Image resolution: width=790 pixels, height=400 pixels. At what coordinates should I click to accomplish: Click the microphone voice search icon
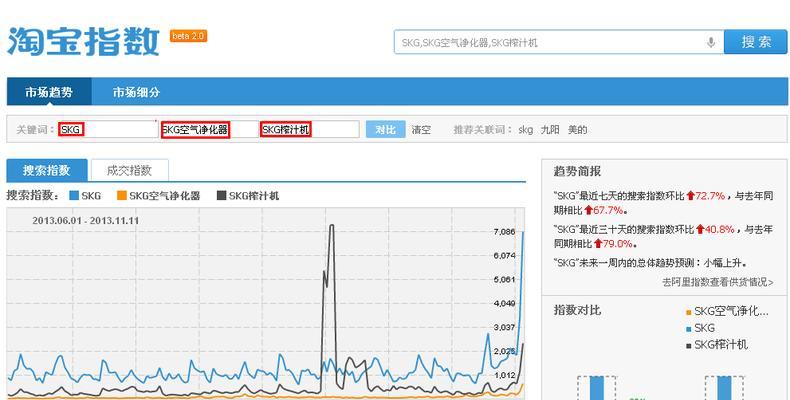tap(711, 42)
